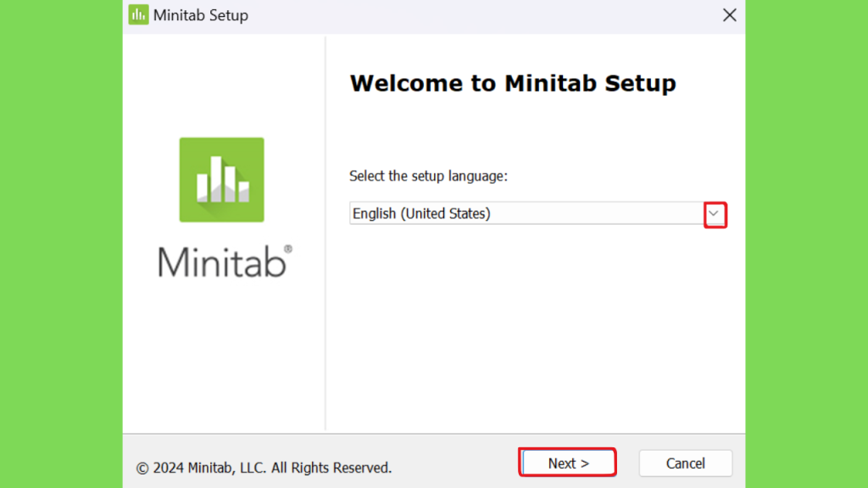Click the small Minitab icon in title bar
Image resolution: width=868 pixels, height=488 pixels.
click(x=138, y=15)
